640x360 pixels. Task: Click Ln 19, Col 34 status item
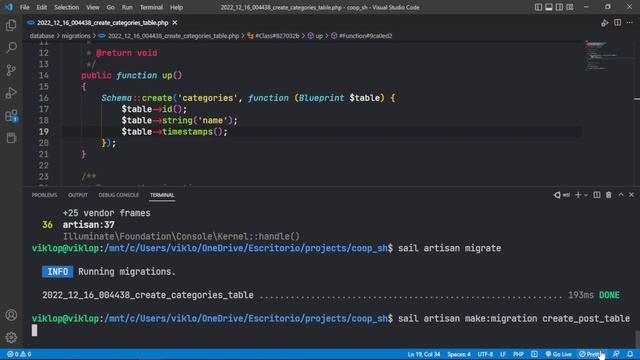[424, 354]
